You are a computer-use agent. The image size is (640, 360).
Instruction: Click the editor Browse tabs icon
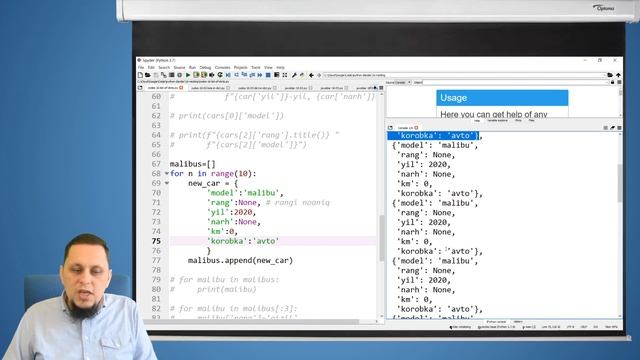pos(140,88)
